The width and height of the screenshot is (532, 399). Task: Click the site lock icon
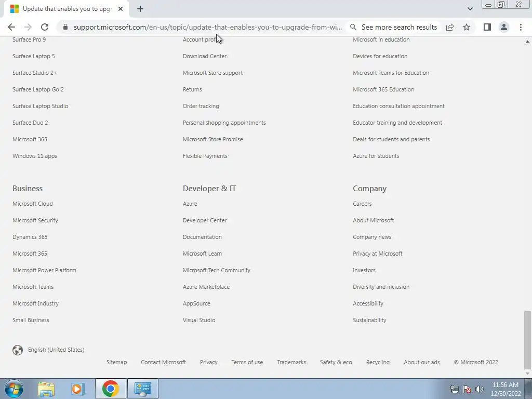(65, 27)
